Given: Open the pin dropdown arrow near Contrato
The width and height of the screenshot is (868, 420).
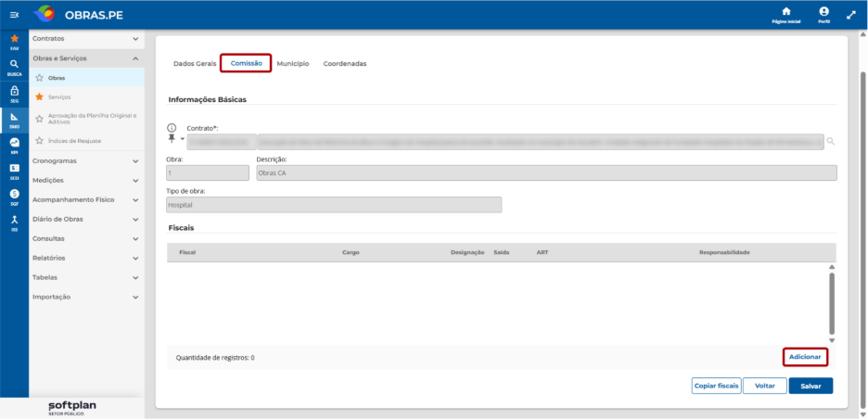Looking at the screenshot, I should point(182,139).
